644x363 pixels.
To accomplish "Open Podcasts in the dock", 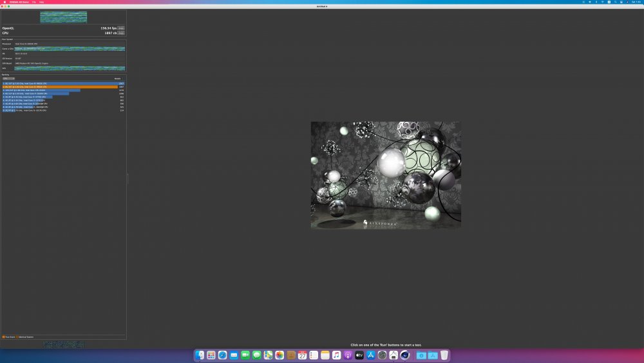I will pos(348,355).
